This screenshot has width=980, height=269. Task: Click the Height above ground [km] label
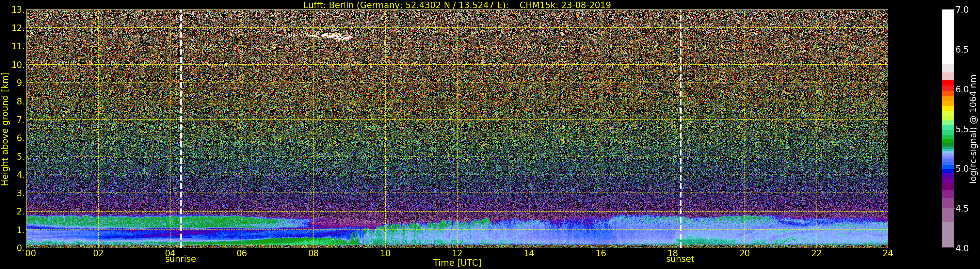click(5, 129)
